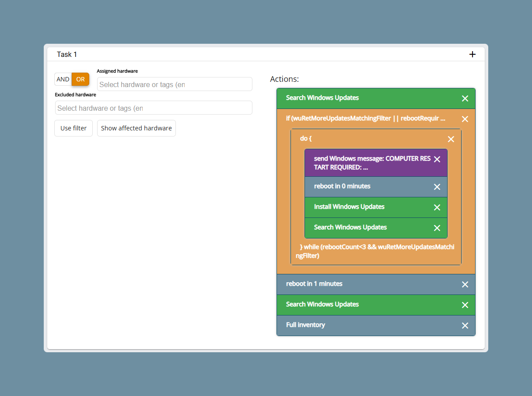
Task: Delete the reboot in 1 minutes action
Action: coord(465,284)
